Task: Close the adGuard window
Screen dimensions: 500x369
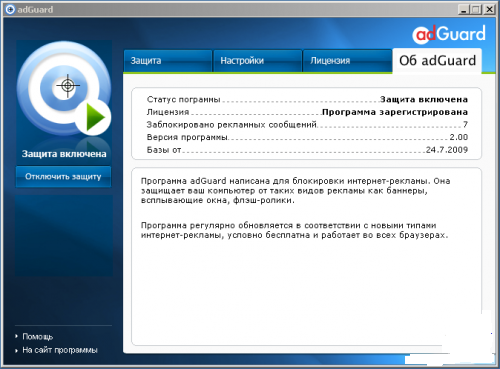Action: pyautogui.click(x=489, y=10)
